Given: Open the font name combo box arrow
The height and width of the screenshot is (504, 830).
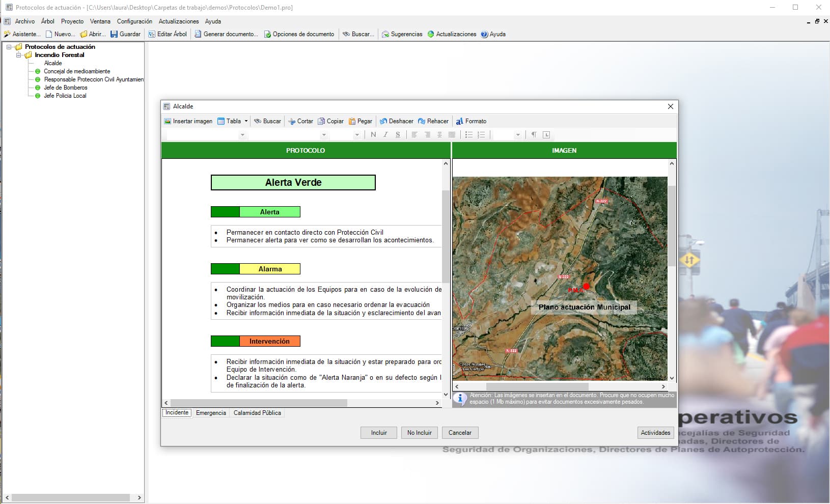Looking at the screenshot, I should (324, 135).
